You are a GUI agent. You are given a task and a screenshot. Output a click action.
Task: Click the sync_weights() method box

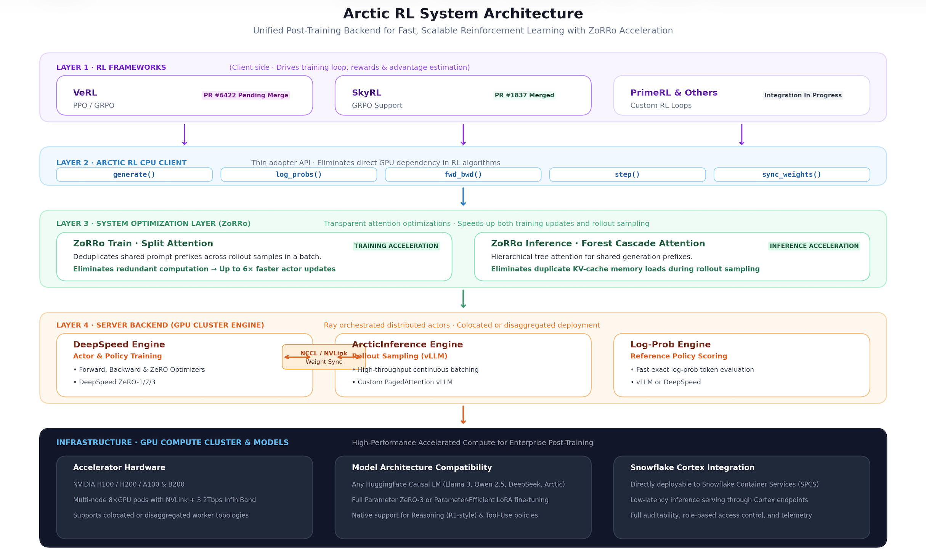[x=791, y=175]
